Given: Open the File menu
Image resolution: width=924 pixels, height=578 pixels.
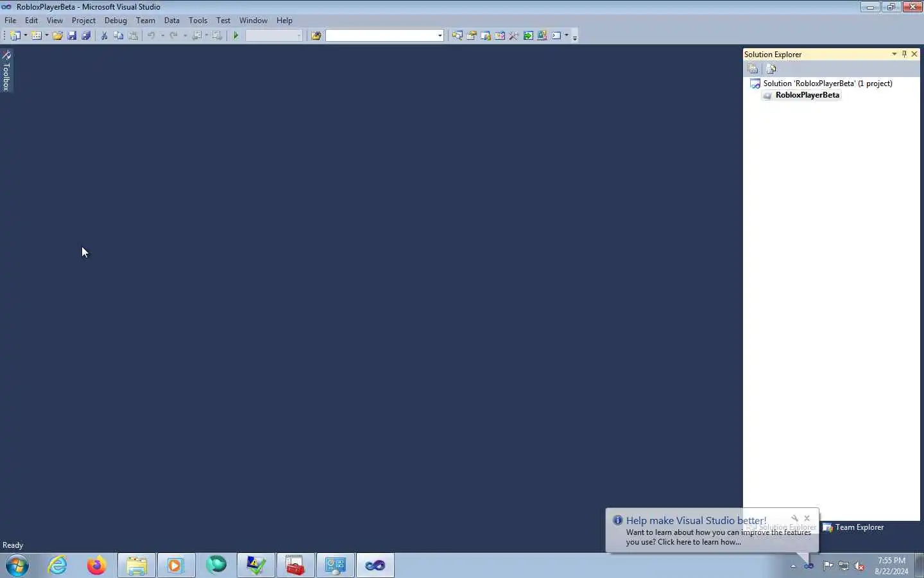Looking at the screenshot, I should point(10,21).
